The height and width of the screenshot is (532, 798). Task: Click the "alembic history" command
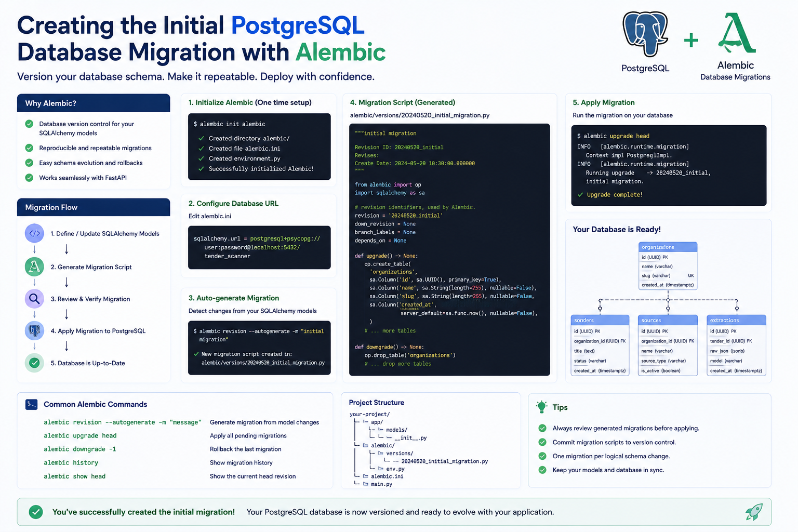(71, 463)
